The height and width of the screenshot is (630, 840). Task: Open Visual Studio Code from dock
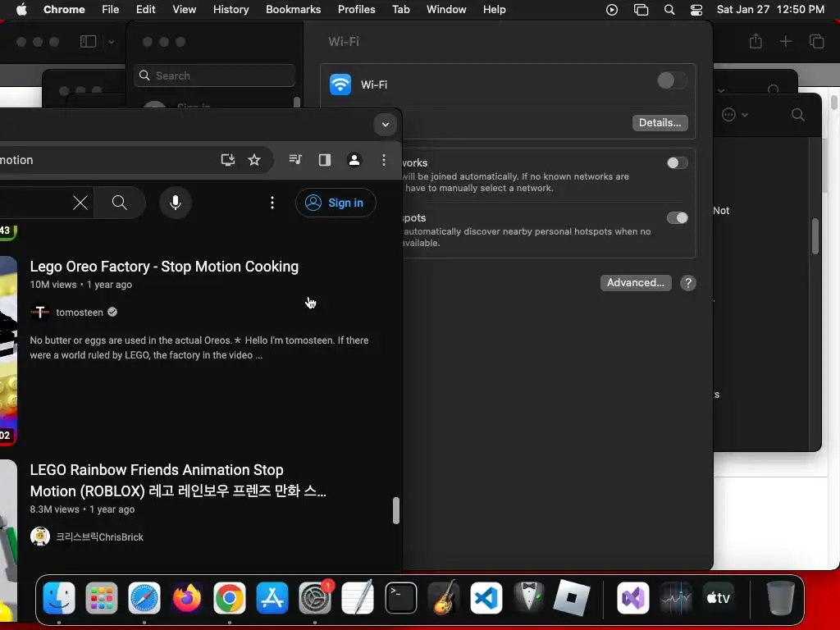pyautogui.click(x=486, y=598)
